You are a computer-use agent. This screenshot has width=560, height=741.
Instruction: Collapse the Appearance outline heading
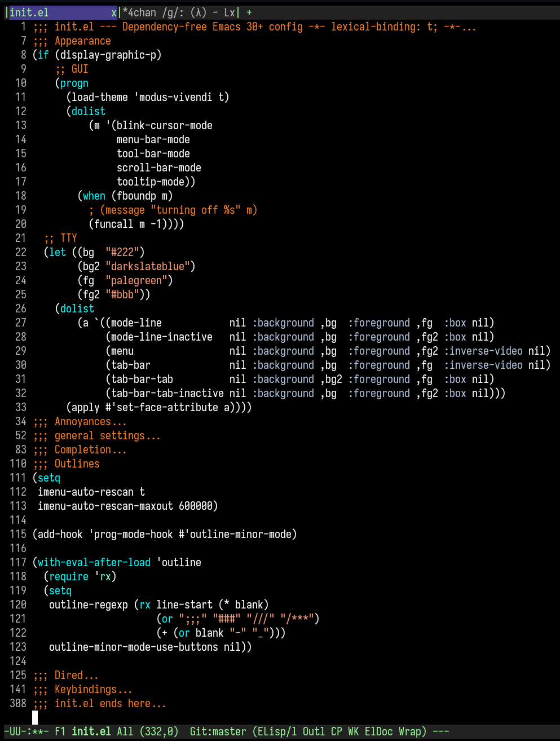[x=72, y=41]
